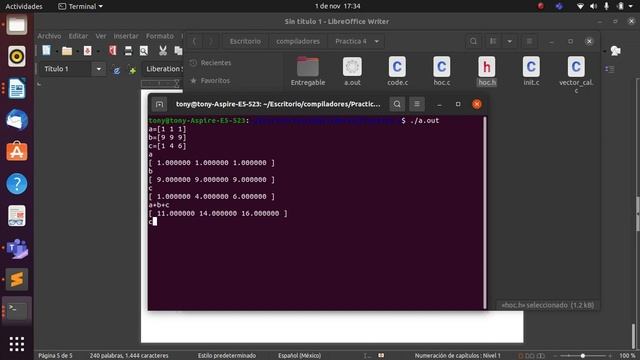Click the clock 1 de nov 17:34
Screen dimensions: 640x360
coord(338,6)
